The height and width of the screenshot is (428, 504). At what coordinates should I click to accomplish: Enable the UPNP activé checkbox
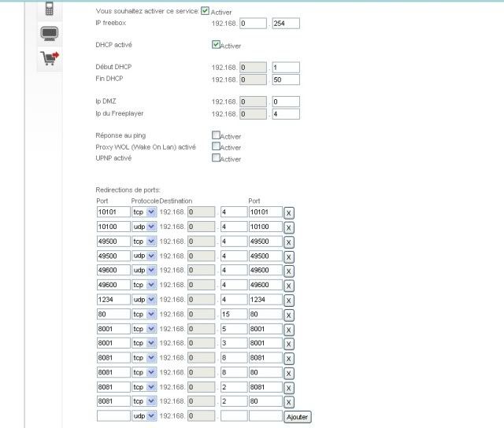pyautogui.click(x=216, y=158)
